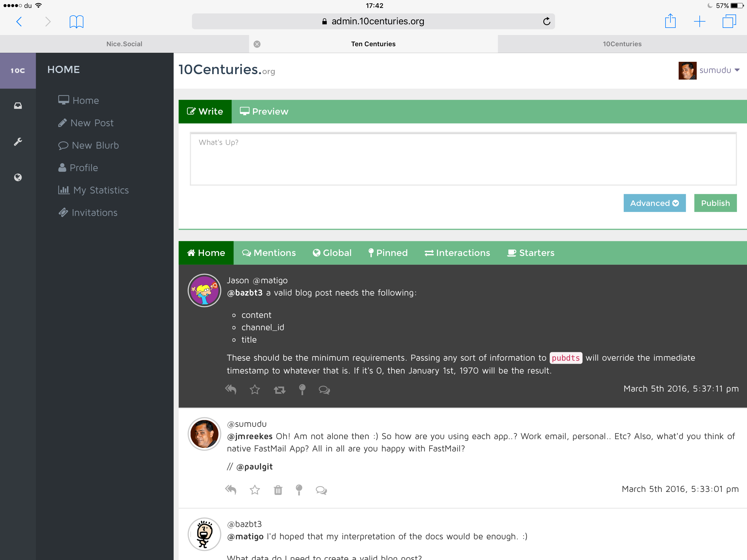Open Safari bookmarks book icon

pos(76,22)
